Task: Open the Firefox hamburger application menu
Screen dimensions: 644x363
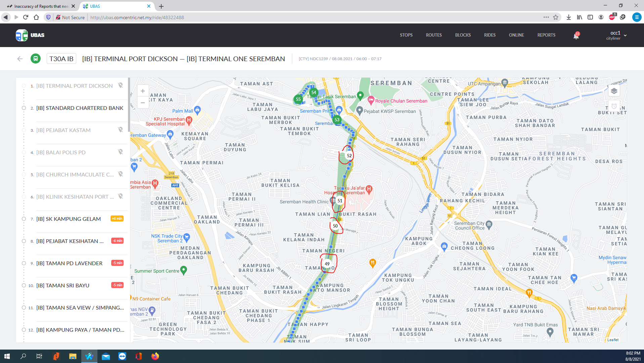Action: (636, 17)
